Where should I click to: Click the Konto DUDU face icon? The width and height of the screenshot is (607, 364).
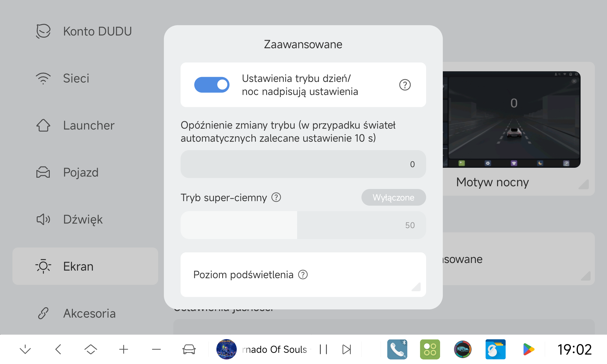(x=43, y=31)
